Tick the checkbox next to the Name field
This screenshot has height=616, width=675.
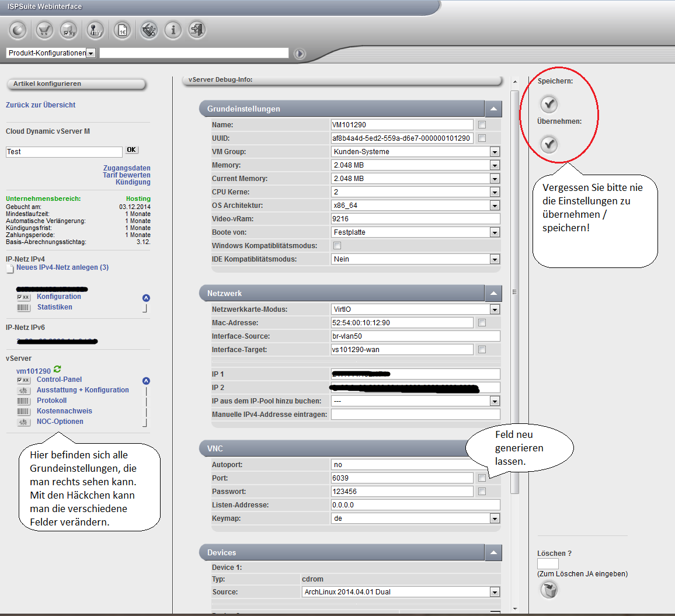tap(482, 124)
